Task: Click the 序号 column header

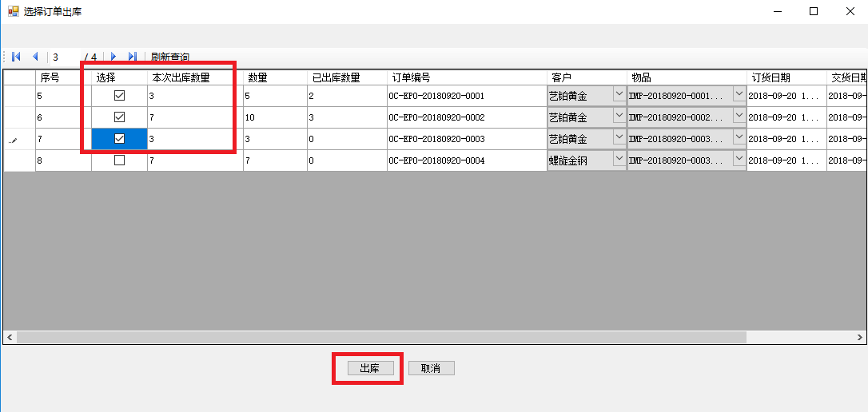Action: [63, 77]
